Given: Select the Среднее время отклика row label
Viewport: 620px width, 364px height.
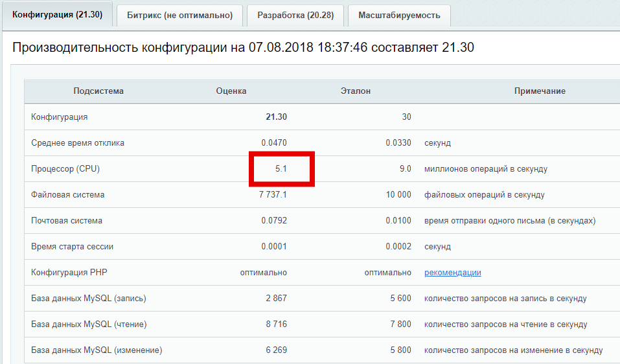Looking at the screenshot, I should pos(78,143).
